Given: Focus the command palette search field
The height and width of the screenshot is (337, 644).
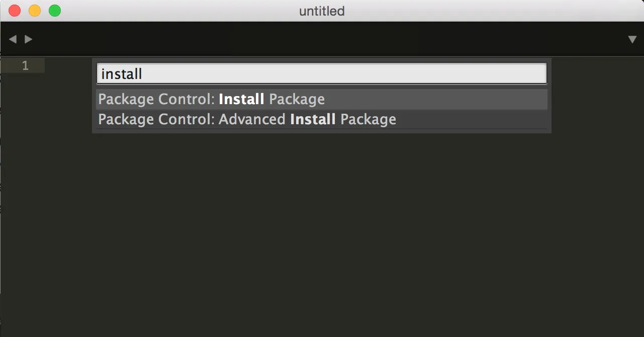Looking at the screenshot, I should [x=322, y=74].
